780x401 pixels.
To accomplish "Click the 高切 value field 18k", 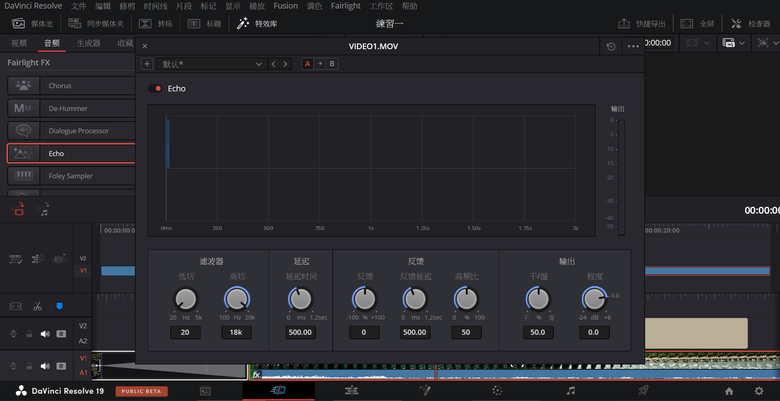I will point(236,332).
